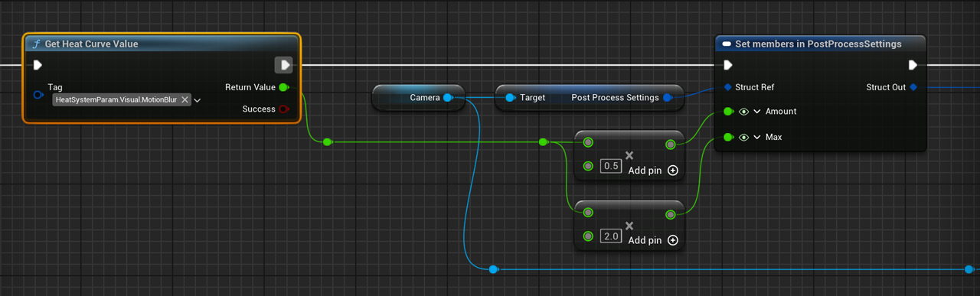Toggle eye visibility on Max pin
Viewport: 980px width, 296px height.
pyautogui.click(x=744, y=138)
